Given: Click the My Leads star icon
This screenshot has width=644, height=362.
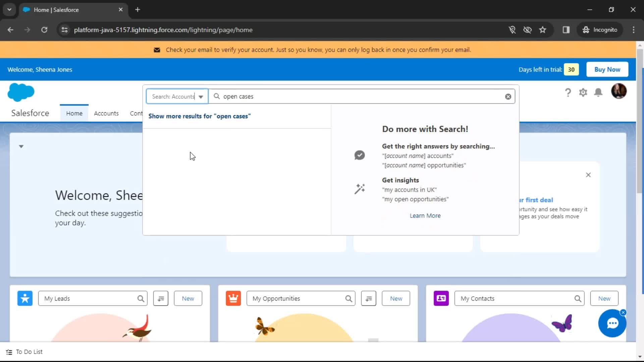Looking at the screenshot, I should 25,298.
